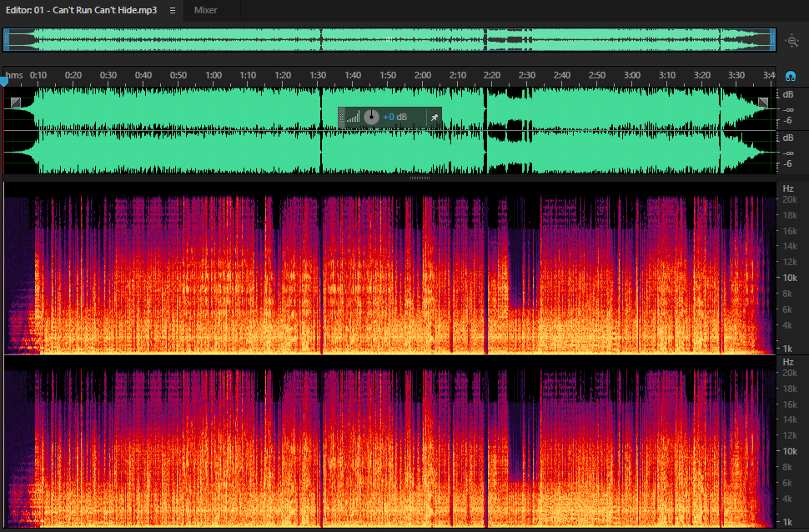Screen dimensions: 809x532
Task: Click 10k on the upper spectrogram scale
Action: (x=790, y=279)
